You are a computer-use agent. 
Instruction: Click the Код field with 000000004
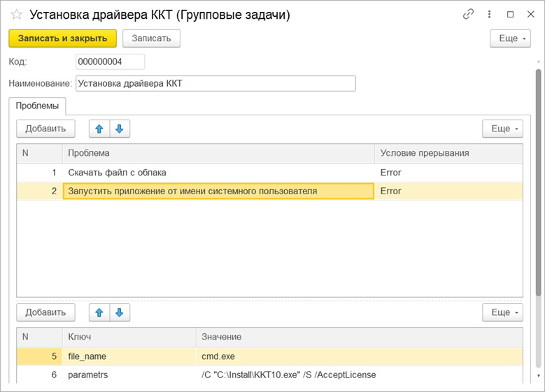110,62
